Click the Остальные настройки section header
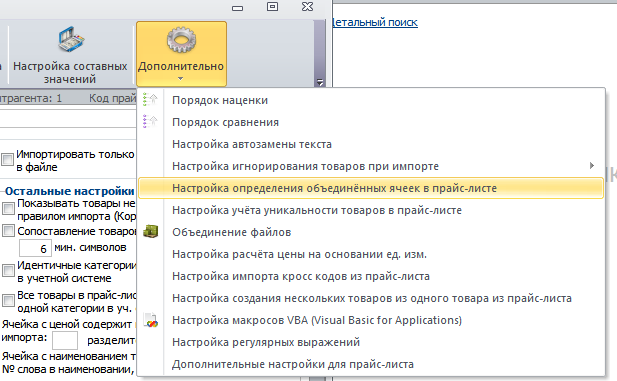 click(70, 191)
